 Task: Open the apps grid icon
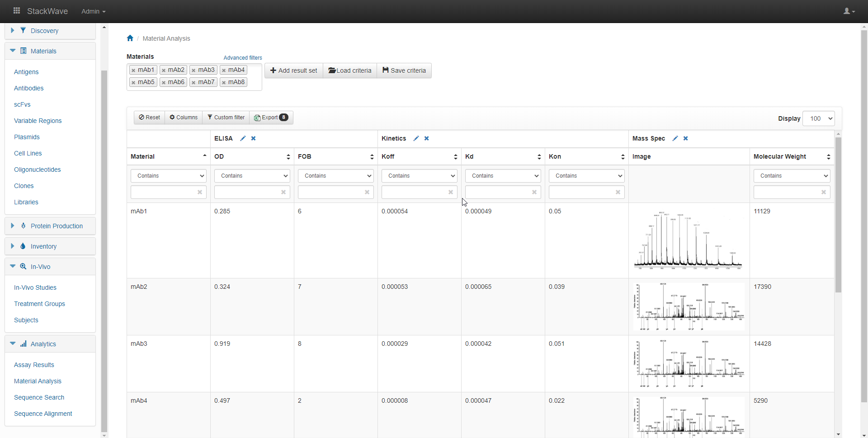17,11
